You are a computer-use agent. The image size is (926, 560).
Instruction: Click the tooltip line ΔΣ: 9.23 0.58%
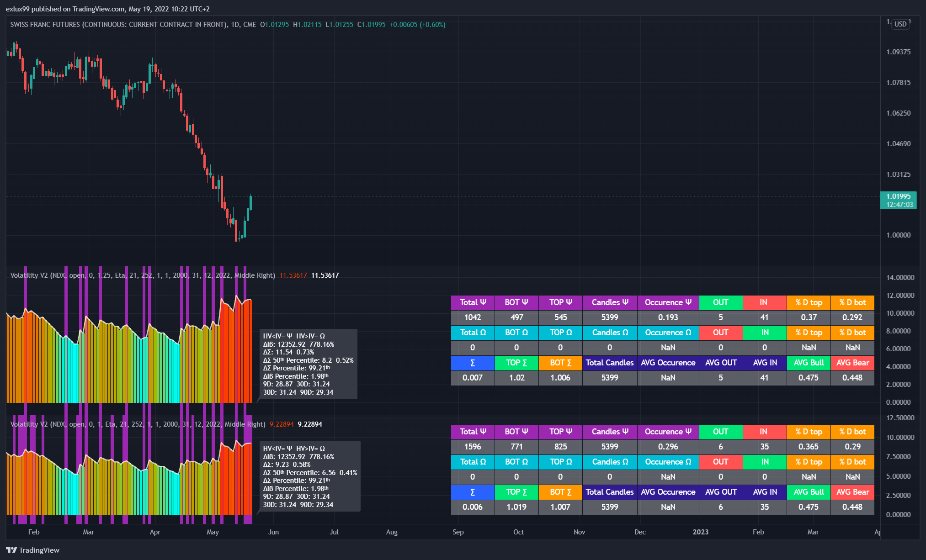pos(287,465)
